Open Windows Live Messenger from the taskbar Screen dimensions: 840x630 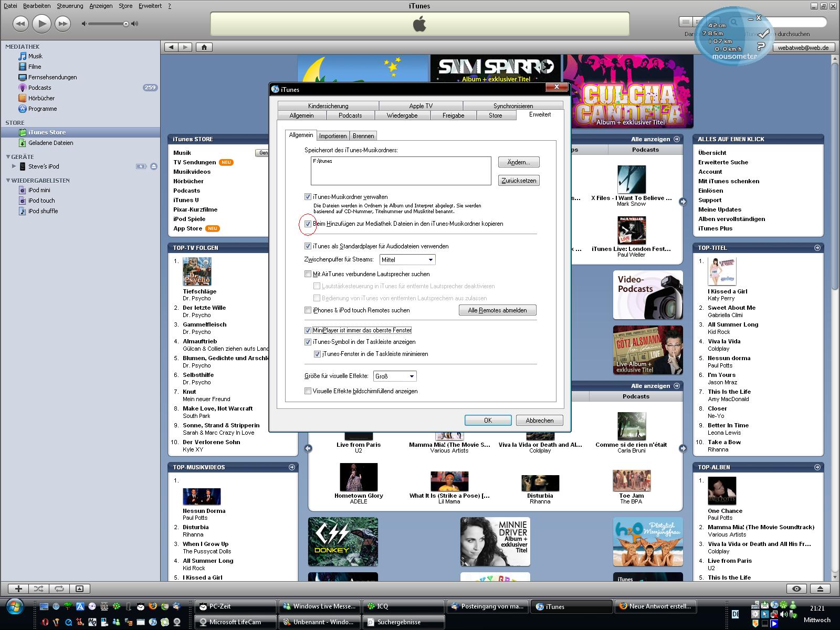[319, 606]
